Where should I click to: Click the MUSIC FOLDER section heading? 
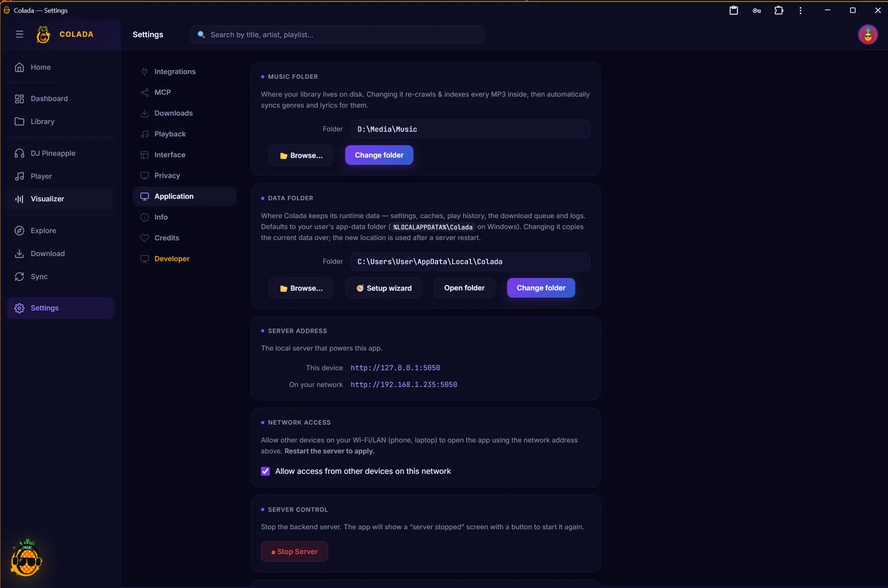[x=293, y=77]
